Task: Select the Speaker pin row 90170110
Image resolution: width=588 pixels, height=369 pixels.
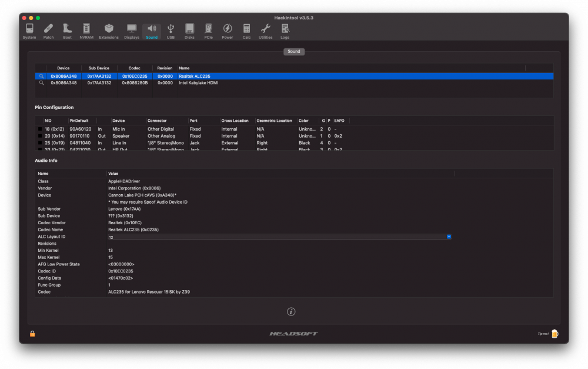Action: pyautogui.click(x=294, y=136)
